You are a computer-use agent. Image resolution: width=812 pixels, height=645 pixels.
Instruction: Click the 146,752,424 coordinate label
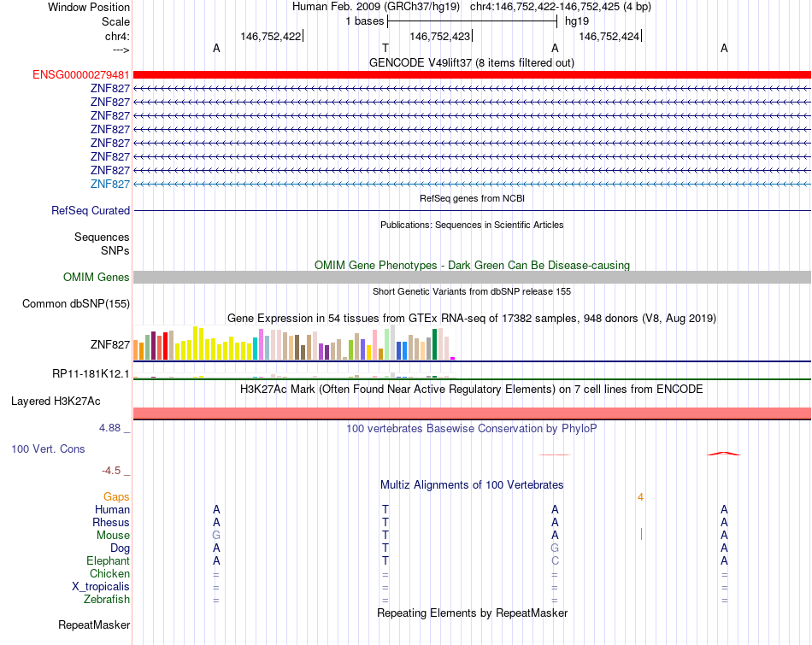(609, 36)
